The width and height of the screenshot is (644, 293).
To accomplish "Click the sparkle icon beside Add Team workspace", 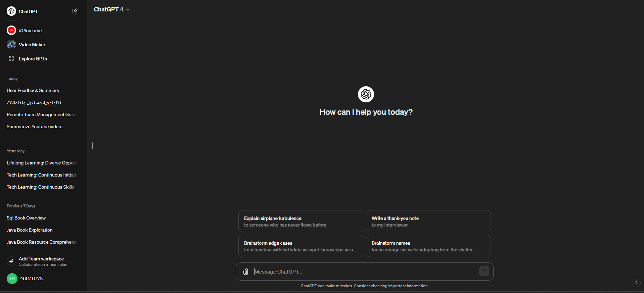I will 11,261.
